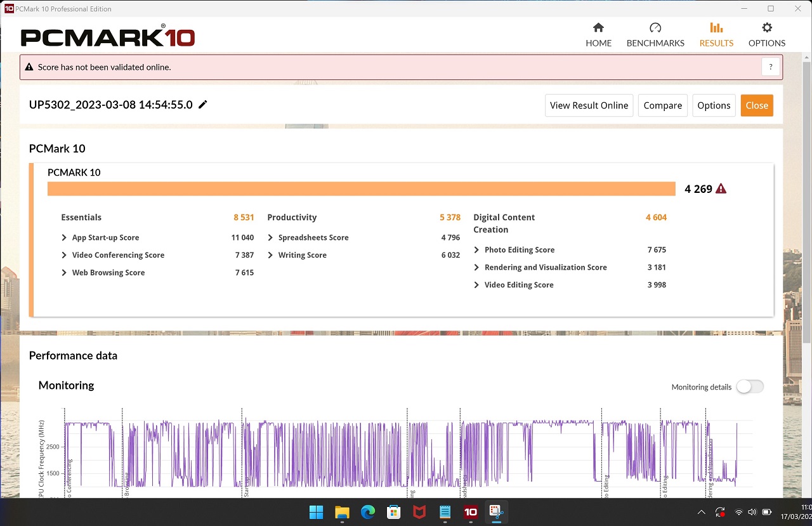The height and width of the screenshot is (526, 812).
Task: Click the gauge icon above BENCHMARKS
Action: tap(655, 28)
